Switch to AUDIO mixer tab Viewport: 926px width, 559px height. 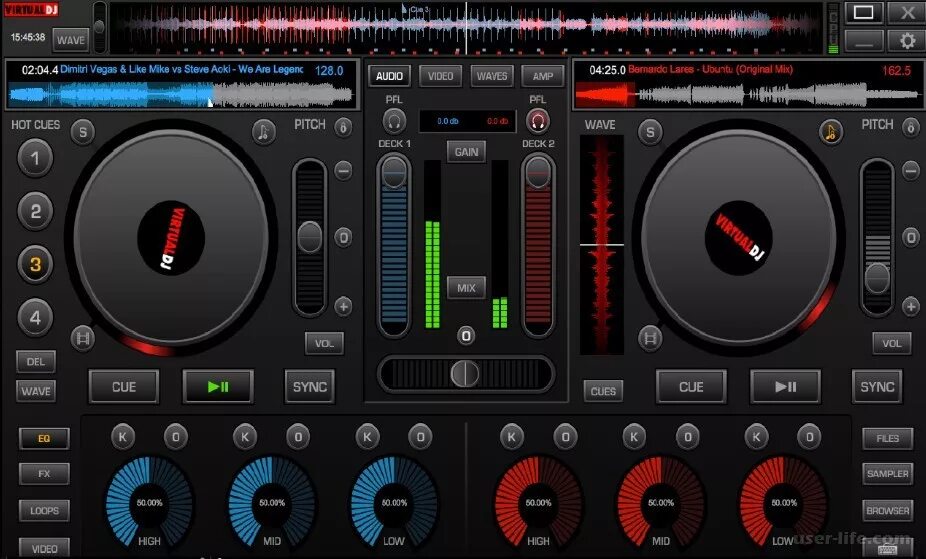[390, 76]
